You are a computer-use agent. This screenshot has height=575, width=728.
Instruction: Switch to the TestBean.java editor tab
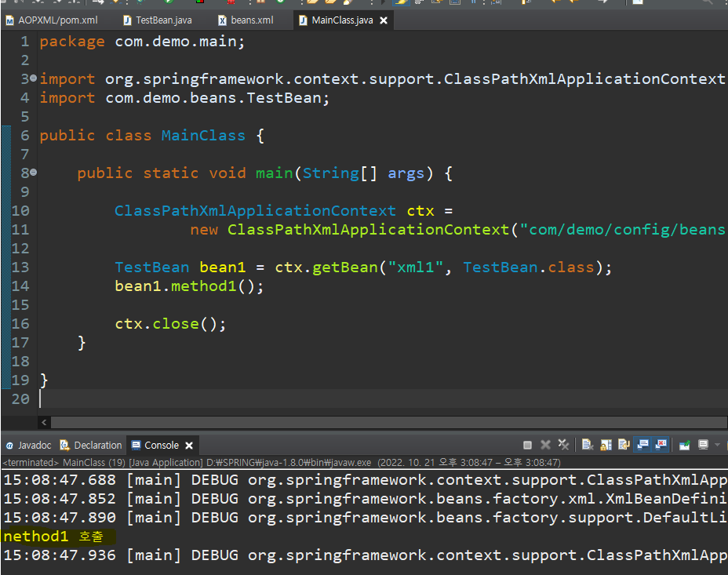tap(158, 20)
